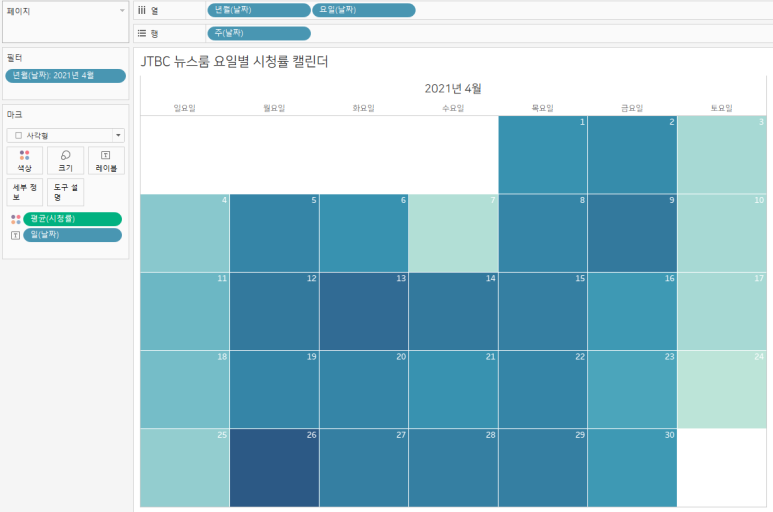773x512 pixels.
Task: Select the darkest cell for day 26
Action: 274,468
